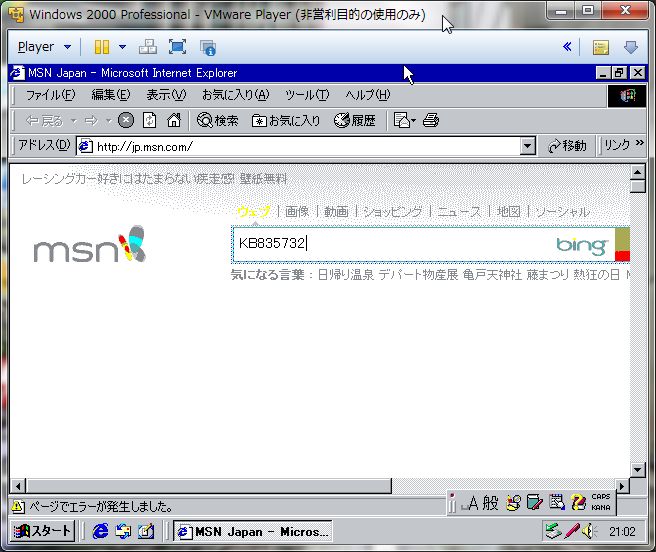Open the ヘルプ(H) menu
Viewport: 656px width, 552px height.
tap(367, 95)
